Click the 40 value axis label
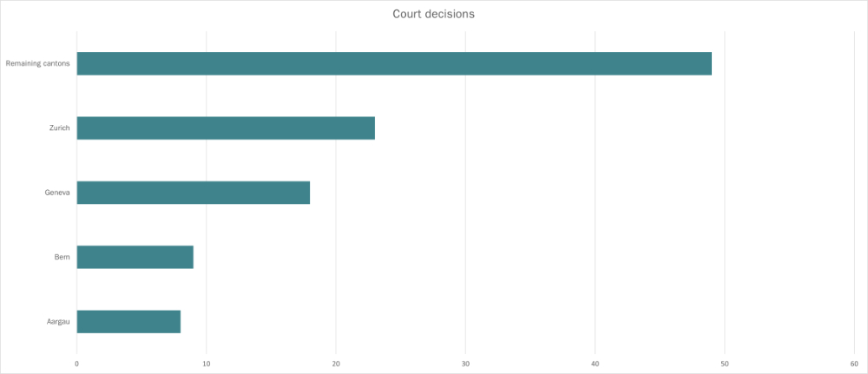This screenshot has height=374, width=868. pyautogui.click(x=595, y=363)
